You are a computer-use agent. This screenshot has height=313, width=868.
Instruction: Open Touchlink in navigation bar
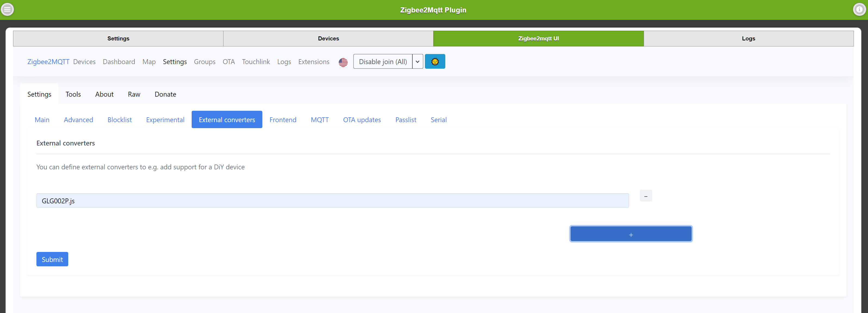[x=256, y=62]
